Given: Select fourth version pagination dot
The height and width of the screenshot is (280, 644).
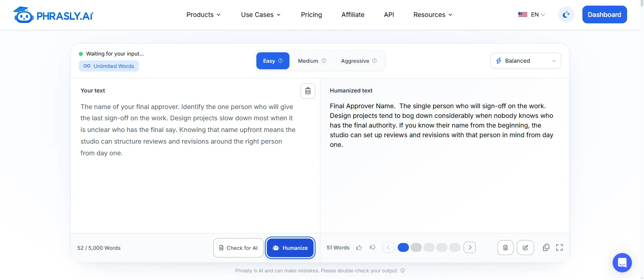Looking at the screenshot, I should click(x=442, y=247).
